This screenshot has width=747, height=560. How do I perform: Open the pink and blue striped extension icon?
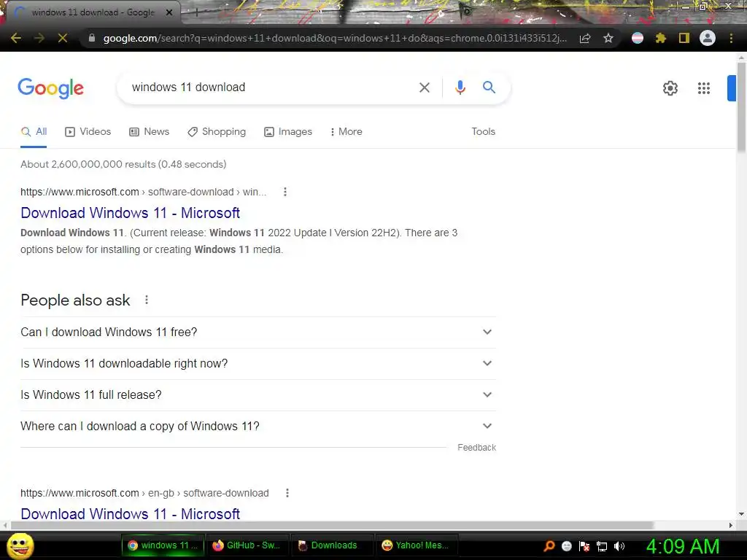(638, 38)
